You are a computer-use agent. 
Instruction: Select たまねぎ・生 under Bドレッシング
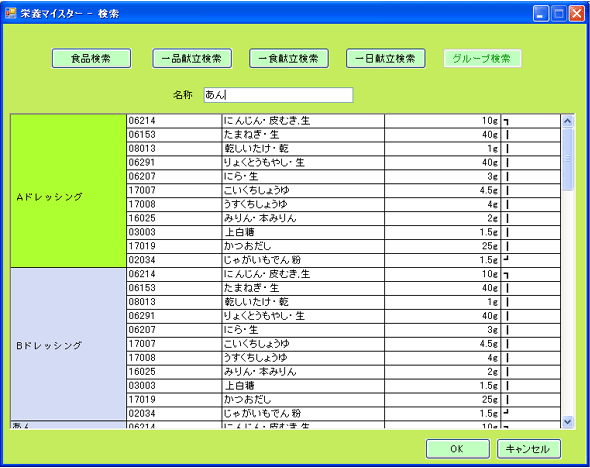pyautogui.click(x=303, y=288)
